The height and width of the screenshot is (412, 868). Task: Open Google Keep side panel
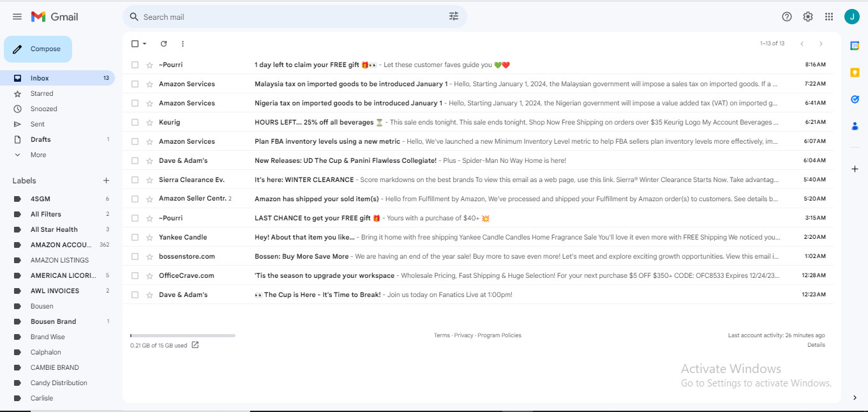tap(855, 72)
